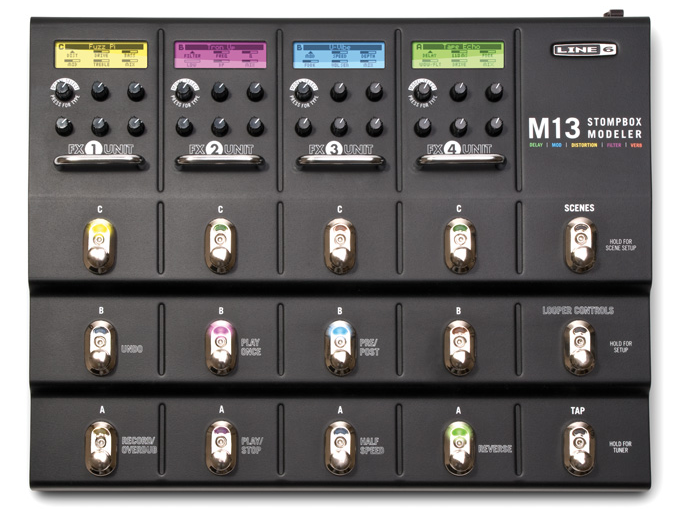Toggle the lit yellow C footswitch of FX 1
Viewport: 674px width, 509px height.
click(x=99, y=246)
